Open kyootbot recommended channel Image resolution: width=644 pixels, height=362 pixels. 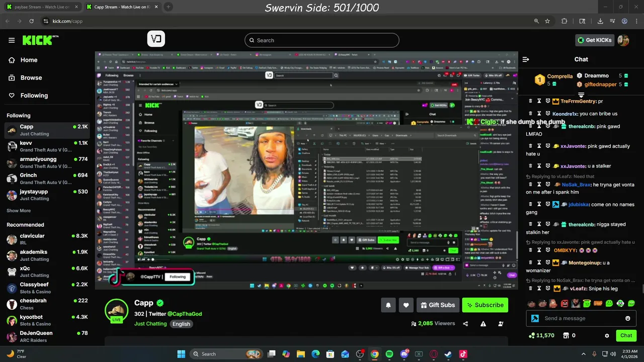(47, 320)
